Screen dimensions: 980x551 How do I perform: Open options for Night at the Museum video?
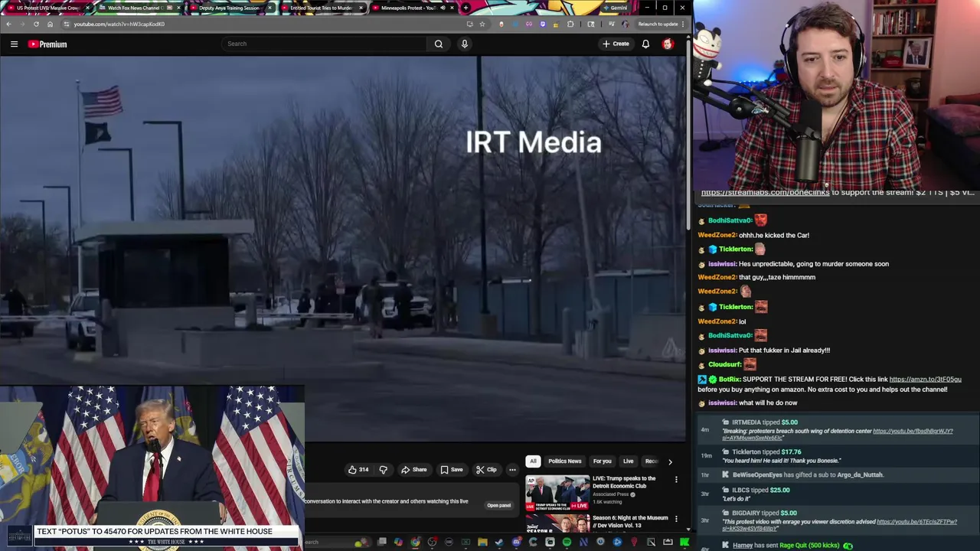pos(676,519)
